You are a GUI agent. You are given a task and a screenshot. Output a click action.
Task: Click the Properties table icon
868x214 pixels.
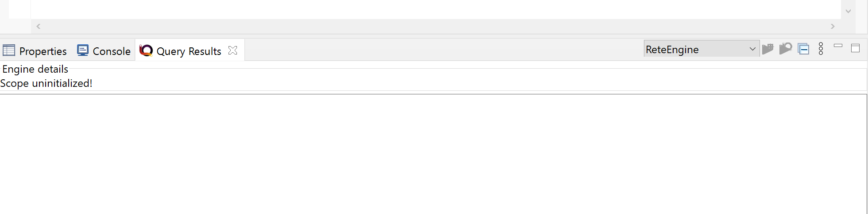(9, 51)
